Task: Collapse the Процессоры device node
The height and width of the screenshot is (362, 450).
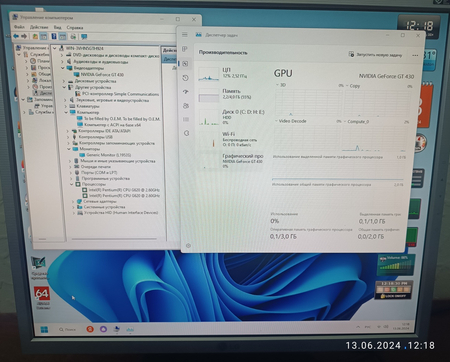Action: coord(71,184)
